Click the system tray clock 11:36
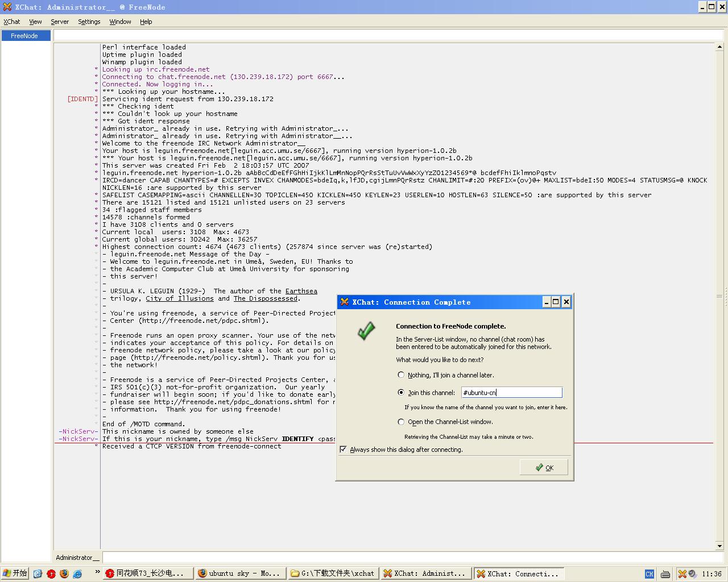Screen dimensions: 728x582 point(712,574)
